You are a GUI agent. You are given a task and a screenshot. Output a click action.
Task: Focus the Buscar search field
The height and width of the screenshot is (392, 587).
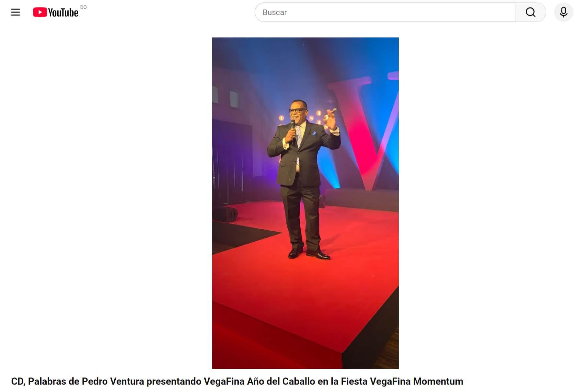385,12
